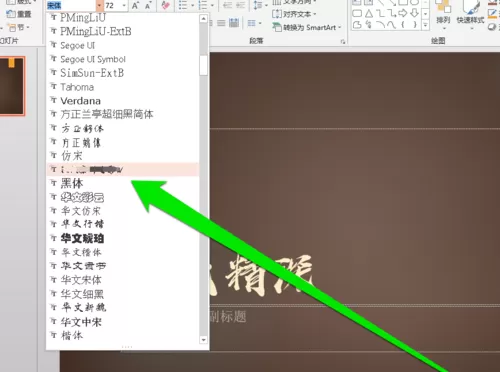Viewport: 500px width, 372px height.
Task: Expand the bullets style dropdown
Action: point(192,6)
